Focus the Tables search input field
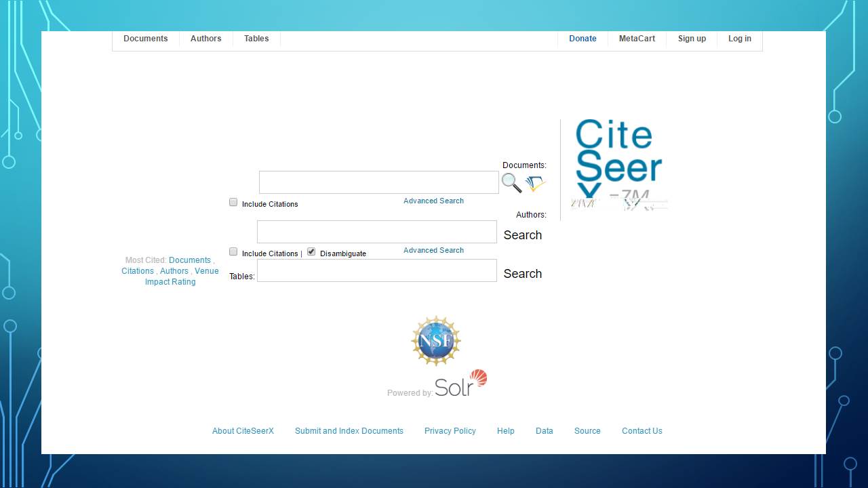This screenshot has width=868, height=488. tap(377, 270)
